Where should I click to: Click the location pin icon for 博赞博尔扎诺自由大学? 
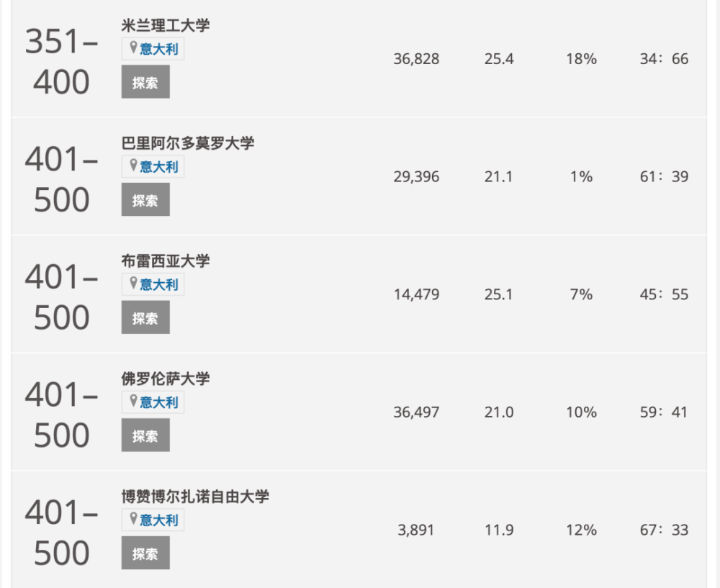click(133, 519)
